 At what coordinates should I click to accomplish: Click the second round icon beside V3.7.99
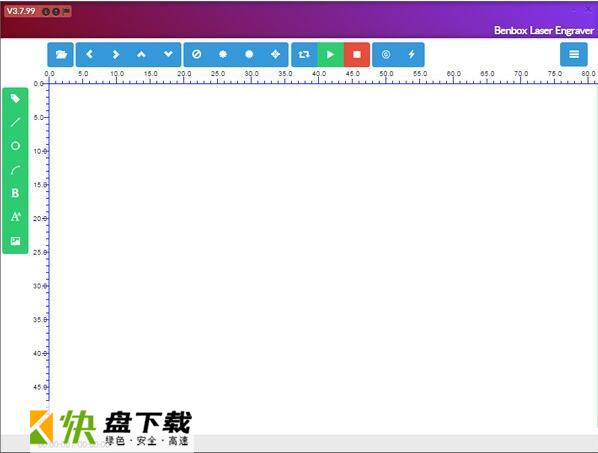[56, 11]
